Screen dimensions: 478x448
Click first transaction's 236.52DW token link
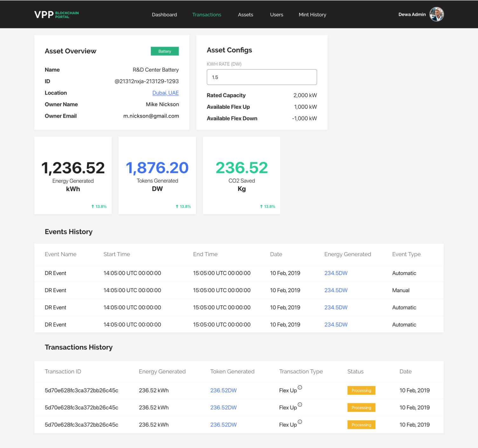(x=223, y=390)
